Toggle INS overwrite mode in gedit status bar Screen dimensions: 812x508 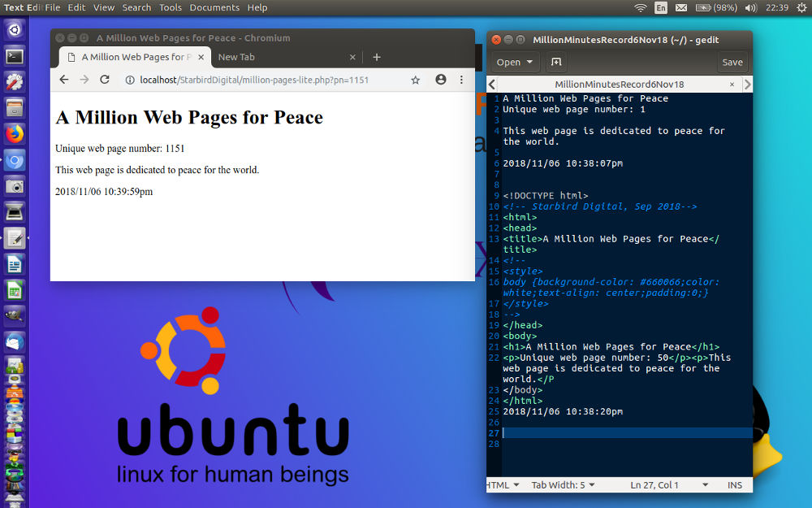point(734,485)
